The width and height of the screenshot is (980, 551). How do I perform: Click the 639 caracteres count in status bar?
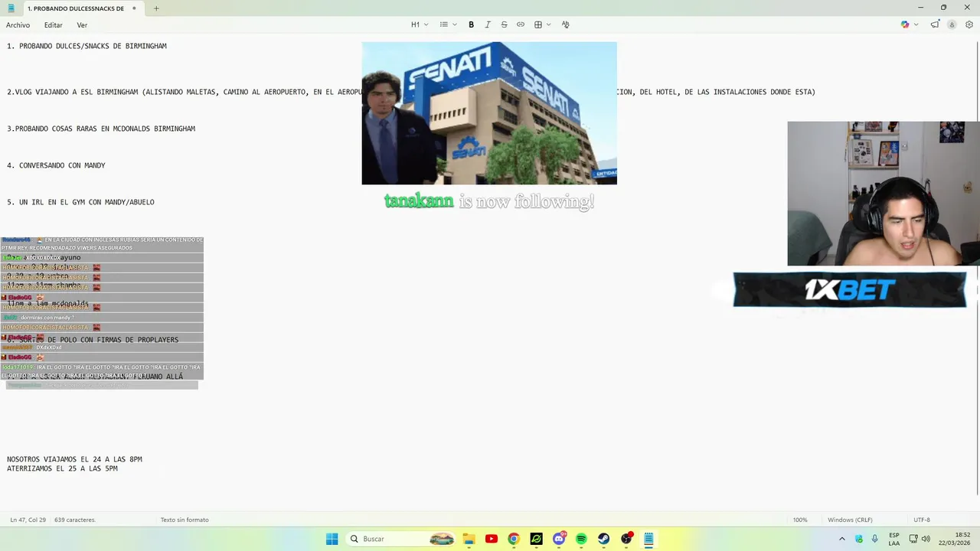point(75,520)
